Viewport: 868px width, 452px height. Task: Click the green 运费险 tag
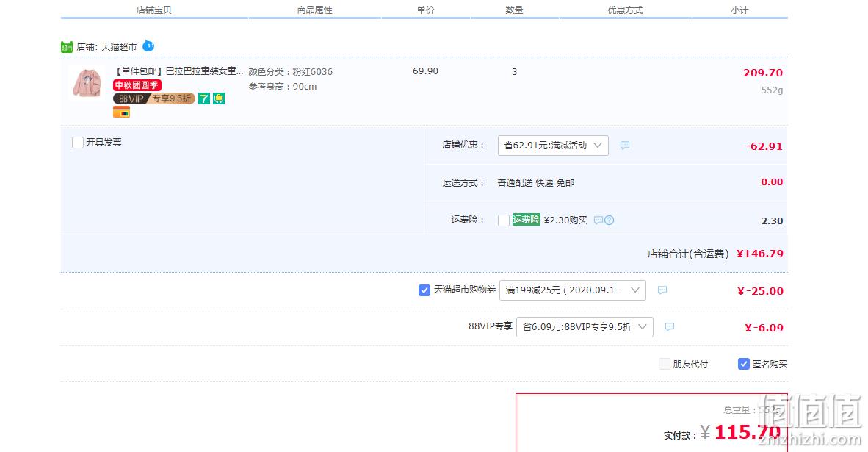pyautogui.click(x=526, y=219)
